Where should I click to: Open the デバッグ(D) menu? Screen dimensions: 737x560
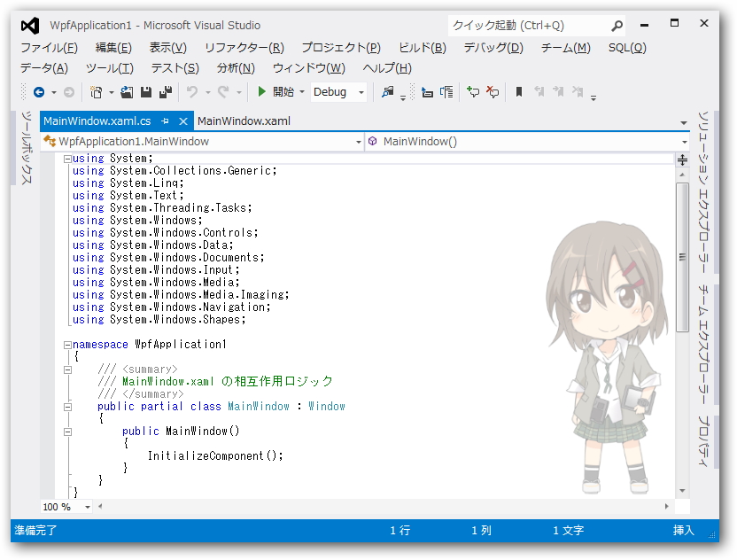point(493,48)
